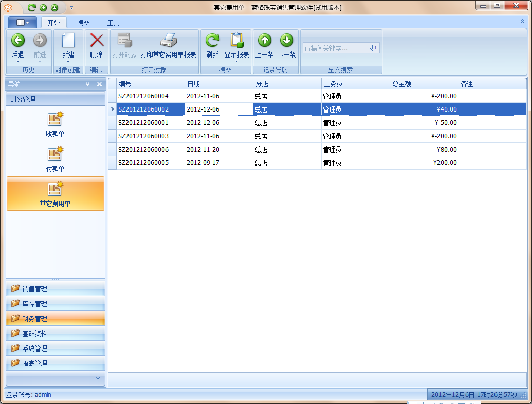Image resolution: width=532 pixels, height=404 pixels.
Task: Sort by the 编号 column header
Action: pyautogui.click(x=151, y=84)
